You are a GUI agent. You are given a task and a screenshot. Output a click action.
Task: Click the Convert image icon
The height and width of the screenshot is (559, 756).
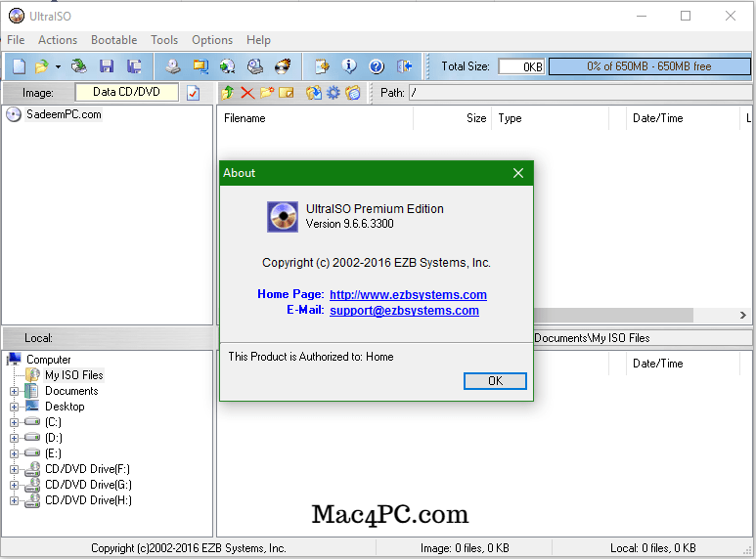228,66
